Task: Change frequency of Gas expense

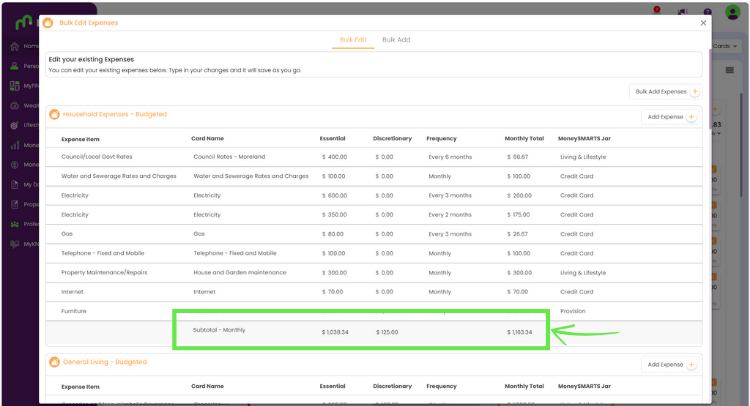Action: tap(450, 234)
